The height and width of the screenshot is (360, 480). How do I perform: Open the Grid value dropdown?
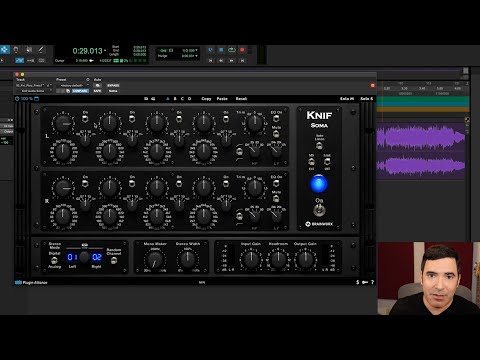click(190, 50)
